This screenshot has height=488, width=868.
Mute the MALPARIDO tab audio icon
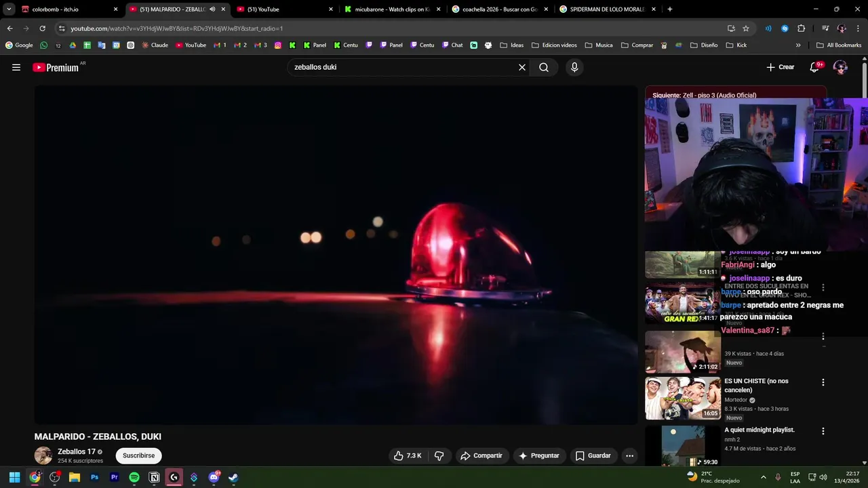point(212,9)
